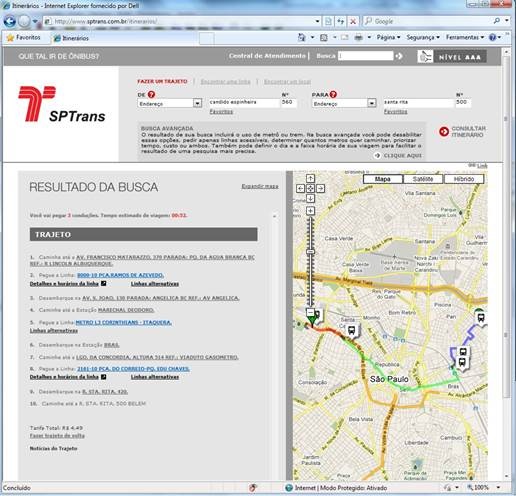Open the zoom level 100% dropdown
Image resolution: width=516 pixels, height=496 pixels.
[x=498, y=487]
